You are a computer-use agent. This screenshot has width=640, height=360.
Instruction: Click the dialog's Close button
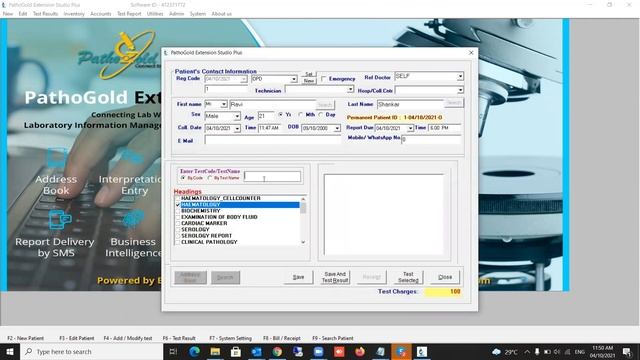click(445, 277)
